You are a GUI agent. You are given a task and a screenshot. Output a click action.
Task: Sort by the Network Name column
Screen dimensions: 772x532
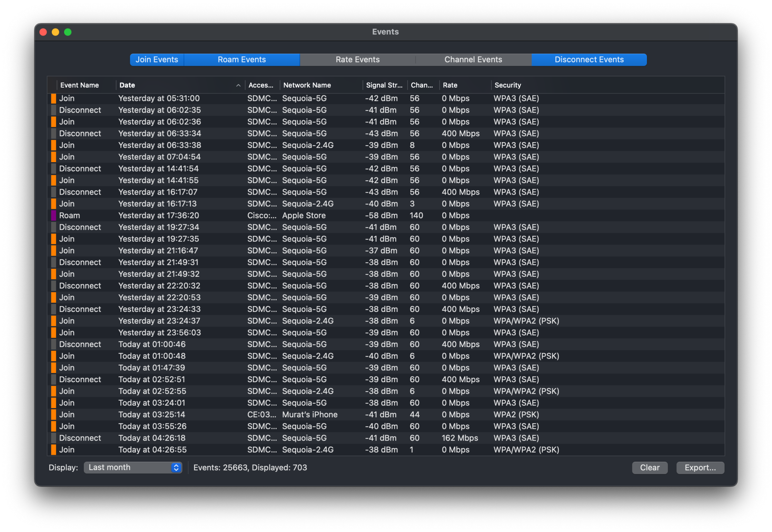click(307, 85)
